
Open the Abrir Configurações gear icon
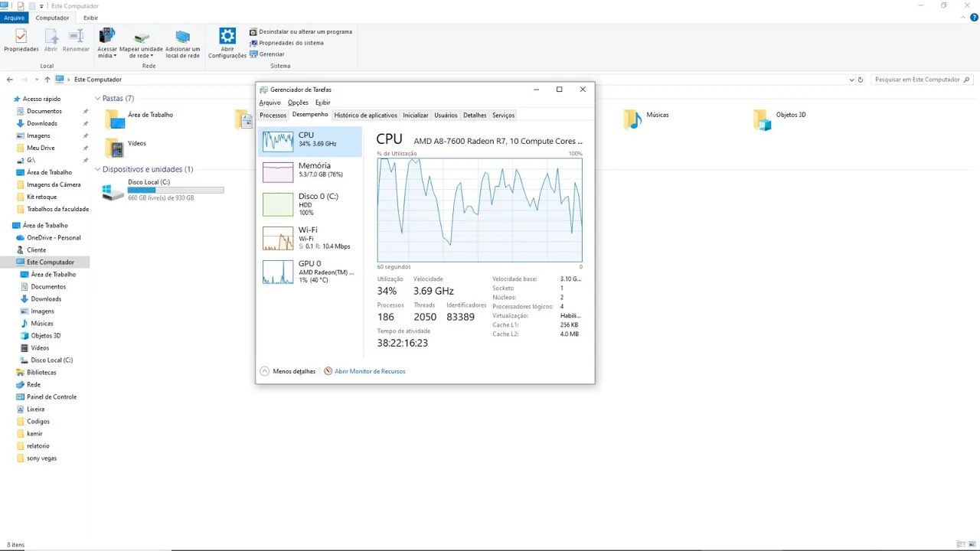(227, 36)
